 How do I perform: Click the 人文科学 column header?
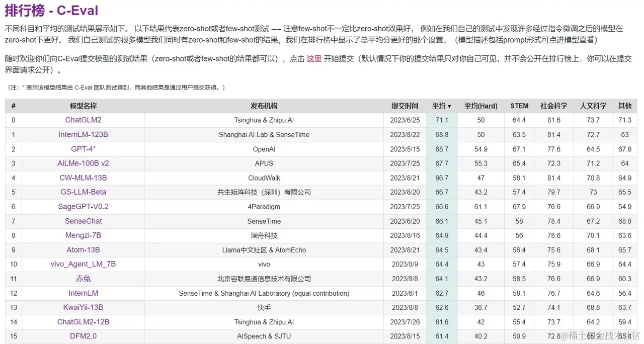(x=593, y=106)
